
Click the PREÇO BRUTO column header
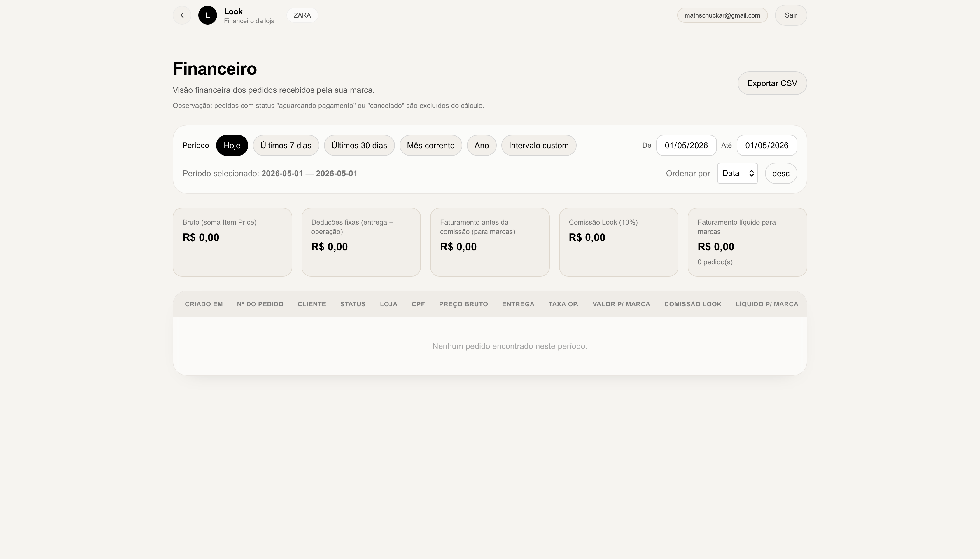tap(463, 304)
